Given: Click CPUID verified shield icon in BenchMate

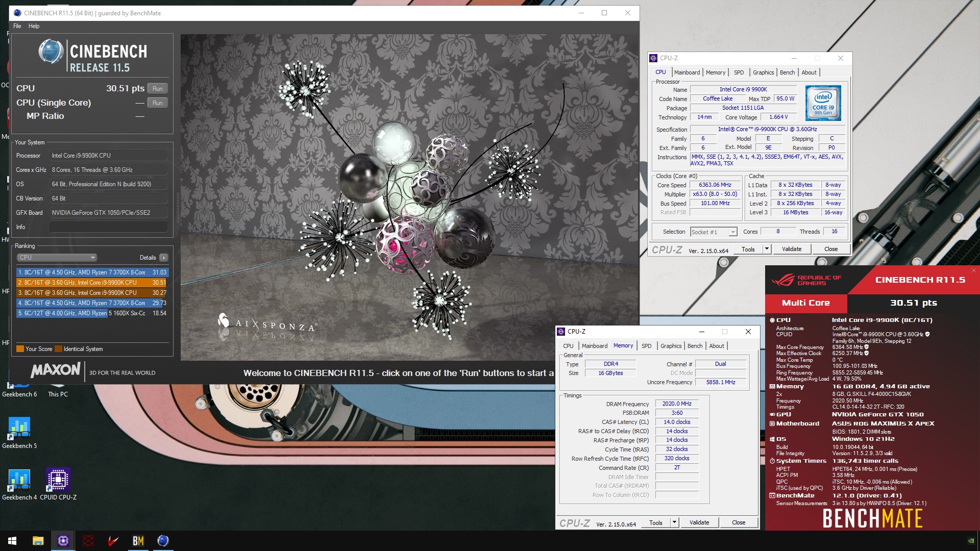Looking at the screenshot, I should [x=927, y=335].
